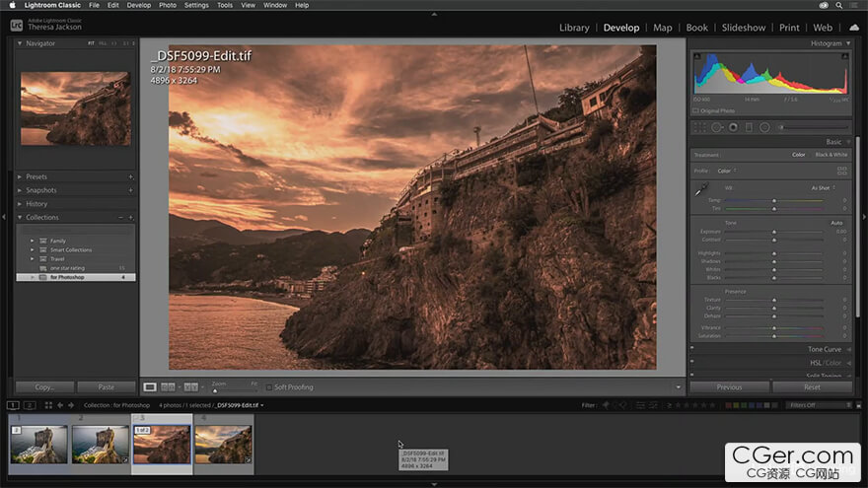The image size is (868, 488).
Task: Open Grid view from filmstrip bar
Action: click(x=48, y=405)
